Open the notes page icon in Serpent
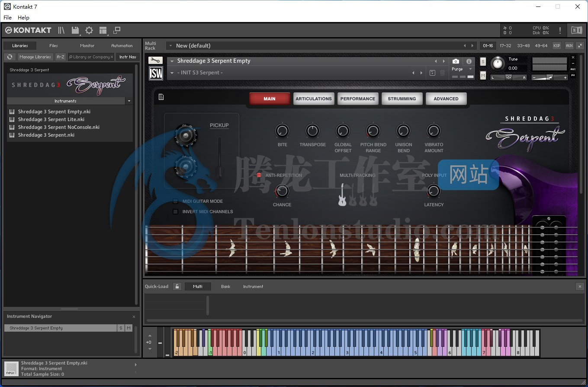588x387 pixels. tap(161, 97)
